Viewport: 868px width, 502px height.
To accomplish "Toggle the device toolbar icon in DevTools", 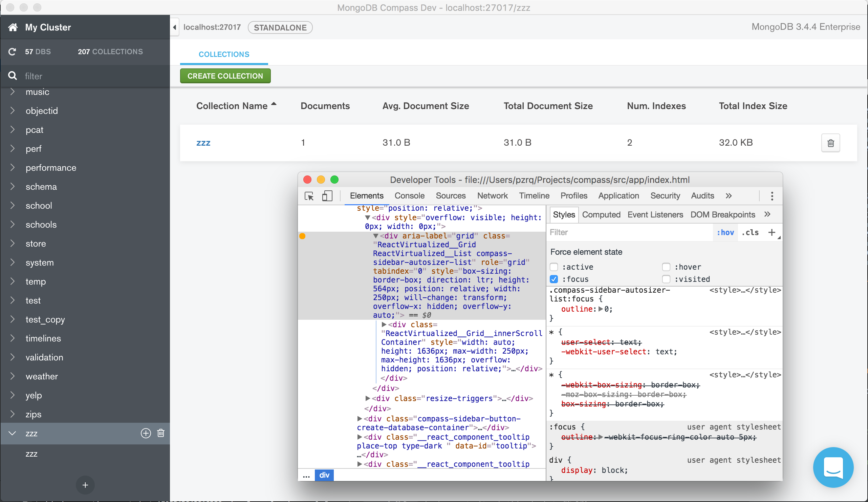I will pos(327,196).
